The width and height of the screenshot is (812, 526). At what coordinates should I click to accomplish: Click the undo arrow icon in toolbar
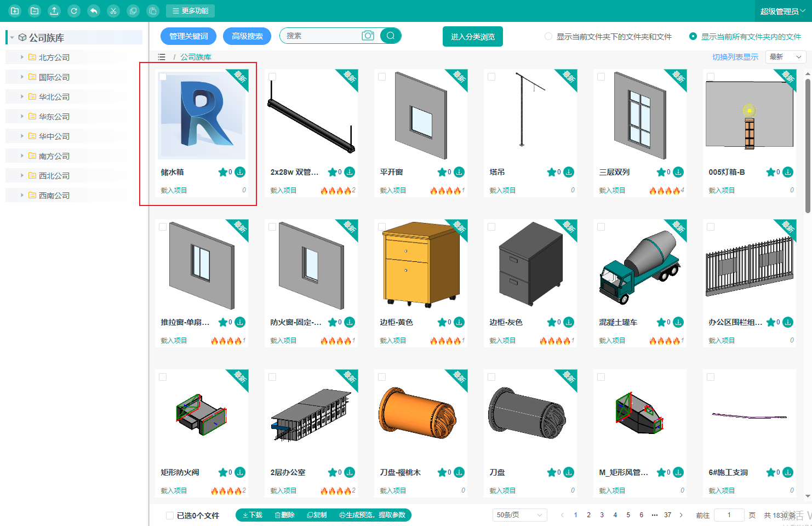(94, 11)
